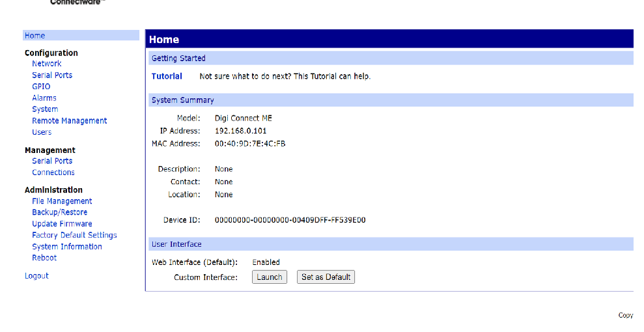The height and width of the screenshot is (332, 644).
Task: Navigate to Remote Management
Action: click(x=70, y=121)
